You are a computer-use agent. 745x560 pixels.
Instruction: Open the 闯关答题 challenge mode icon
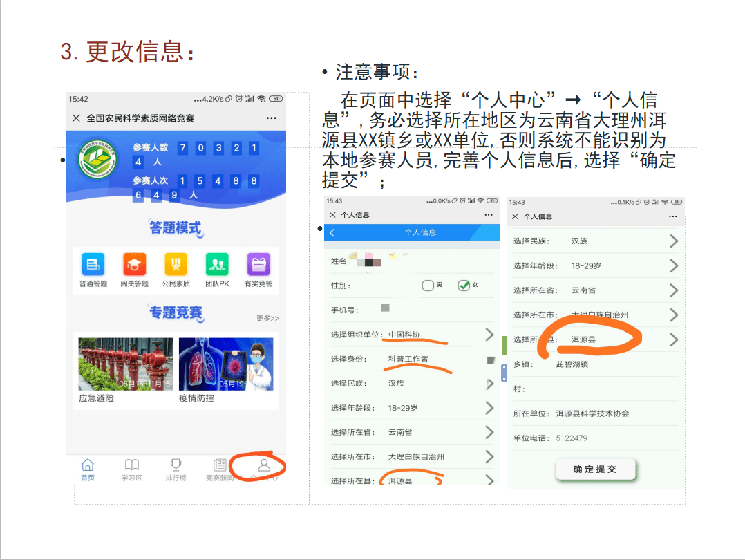(x=134, y=263)
